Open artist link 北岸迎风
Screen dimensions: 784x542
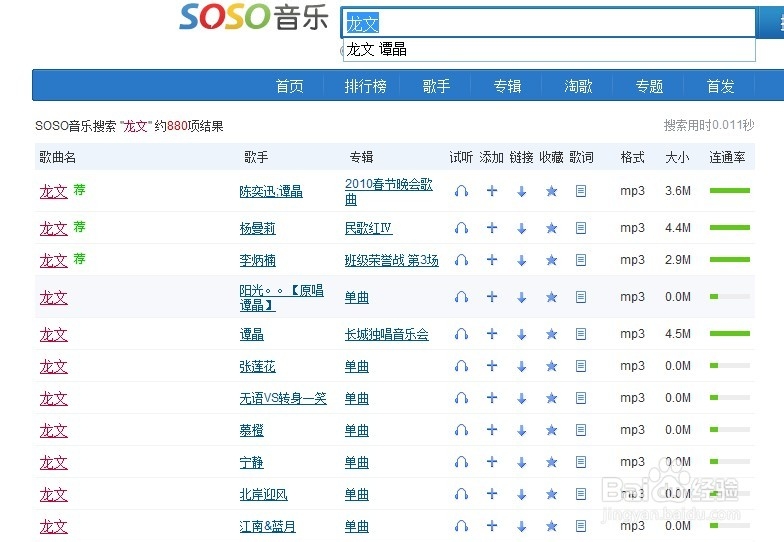pyautogui.click(x=264, y=494)
